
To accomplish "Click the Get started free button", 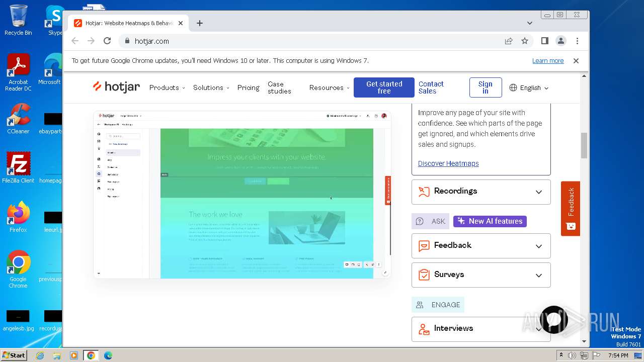I will coord(384,87).
